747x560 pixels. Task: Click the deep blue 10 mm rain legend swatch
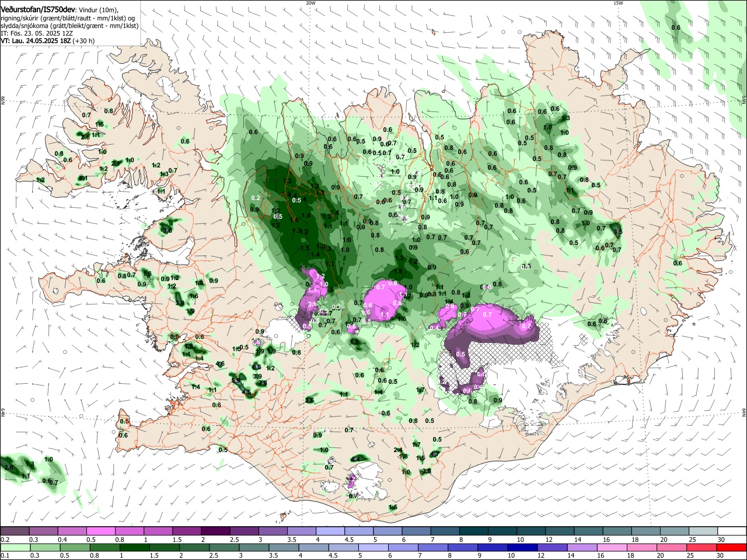[522, 547]
